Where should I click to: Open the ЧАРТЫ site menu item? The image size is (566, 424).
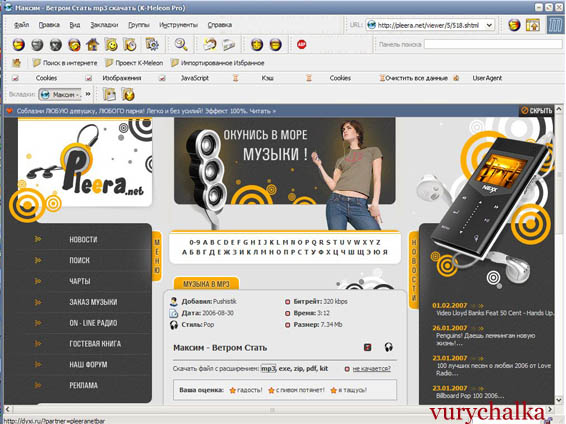pos(79,281)
